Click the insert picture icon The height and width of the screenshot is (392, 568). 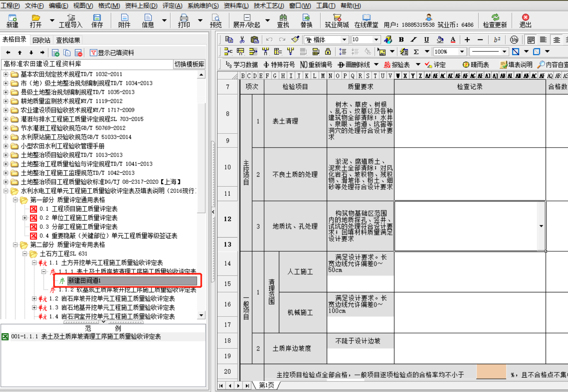pos(382,52)
